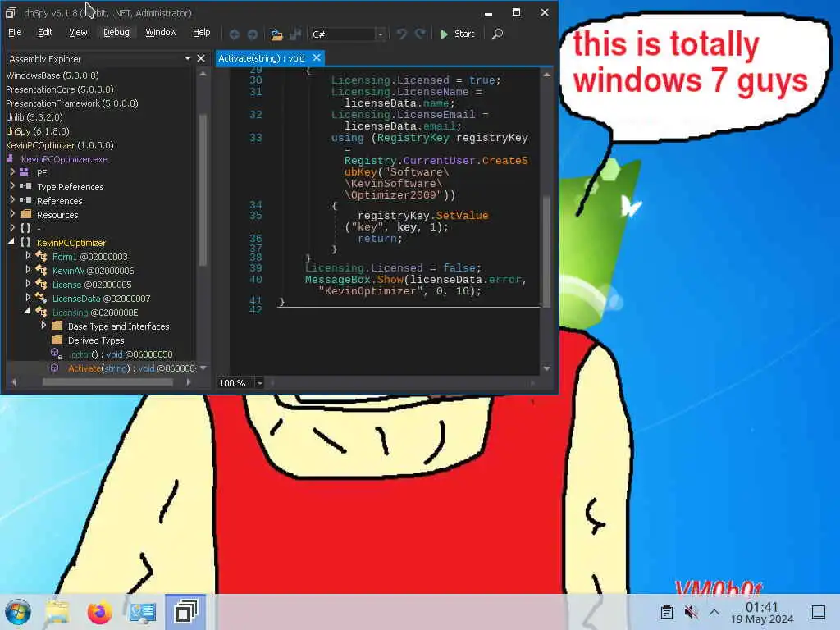The height and width of the screenshot is (630, 840).
Task: Click the Activate(string) method icon
Action: [55, 368]
